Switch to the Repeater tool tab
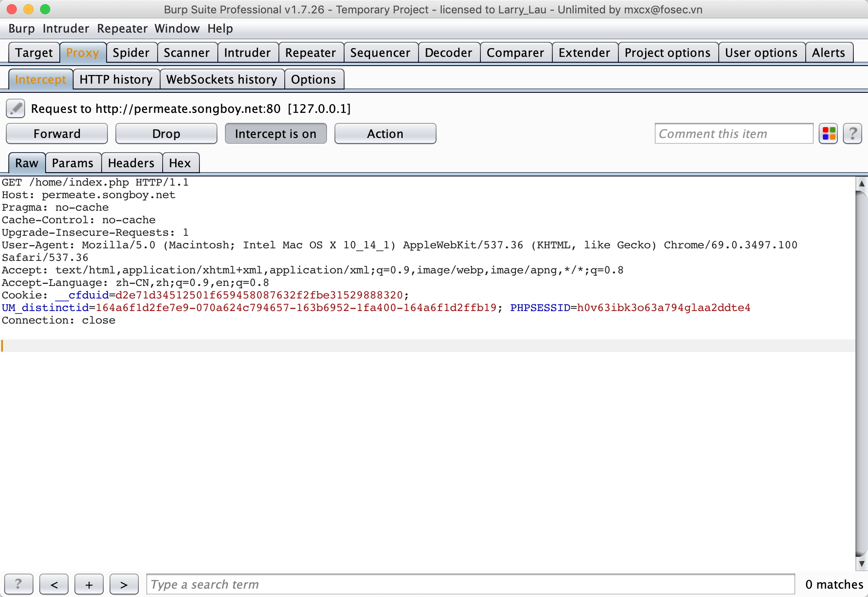Viewport: 868px width, 597px height. click(x=310, y=53)
